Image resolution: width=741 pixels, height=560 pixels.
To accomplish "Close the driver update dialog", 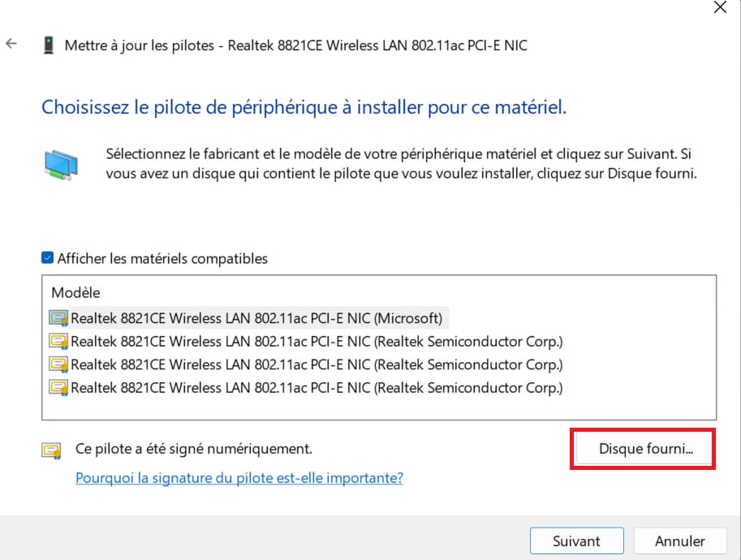I will [720, 7].
